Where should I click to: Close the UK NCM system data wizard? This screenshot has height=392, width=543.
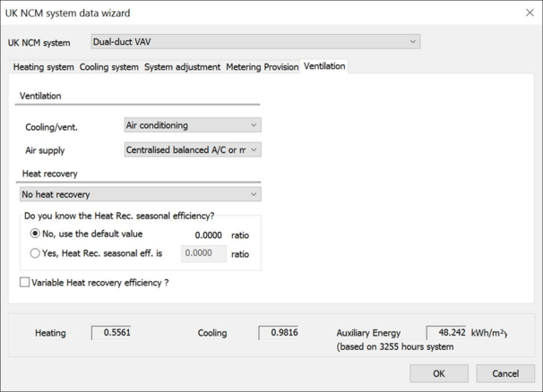click(529, 13)
